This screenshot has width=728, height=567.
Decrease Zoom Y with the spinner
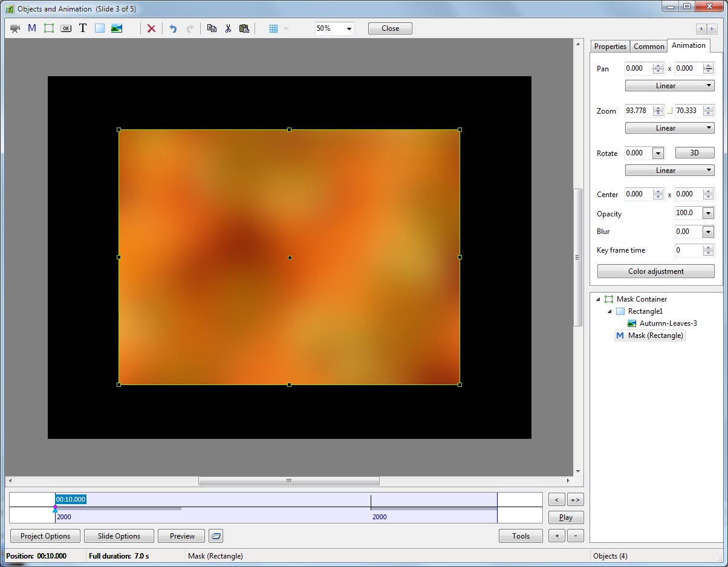(709, 114)
